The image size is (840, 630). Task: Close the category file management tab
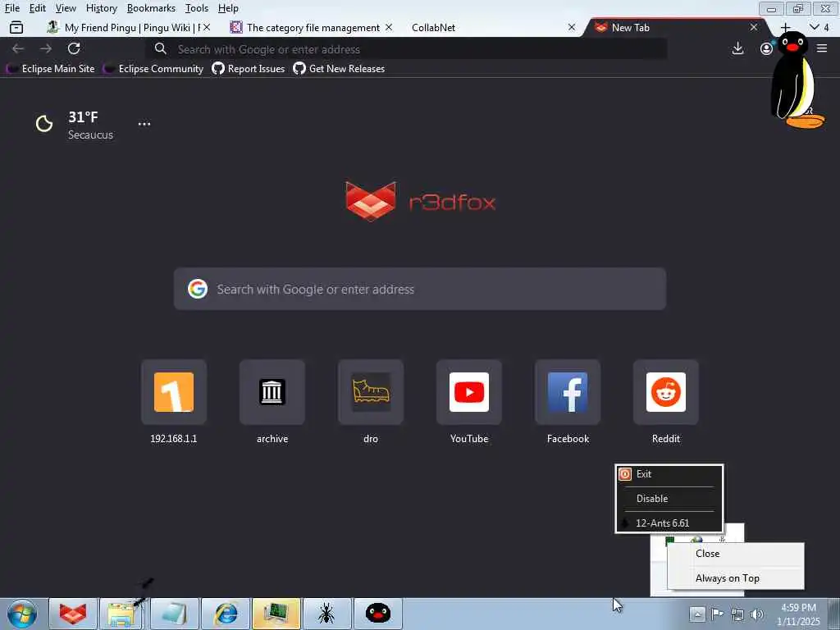tap(389, 27)
